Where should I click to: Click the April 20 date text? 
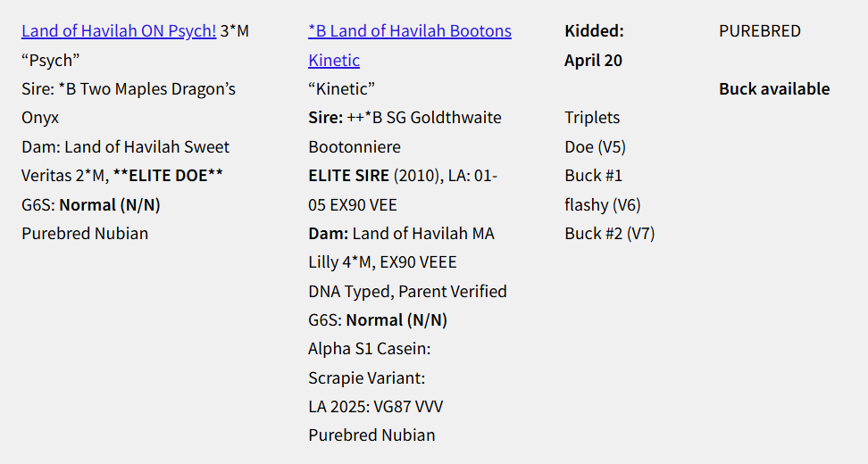593,60
